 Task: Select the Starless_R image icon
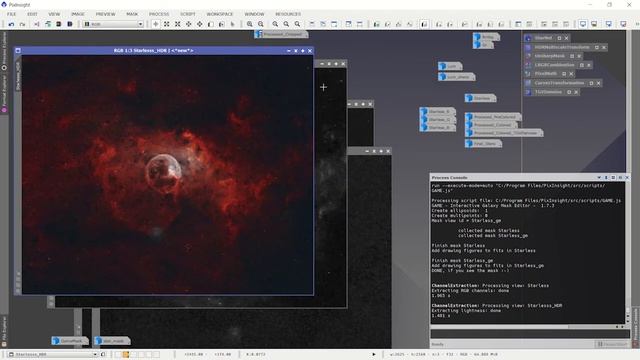point(437,111)
